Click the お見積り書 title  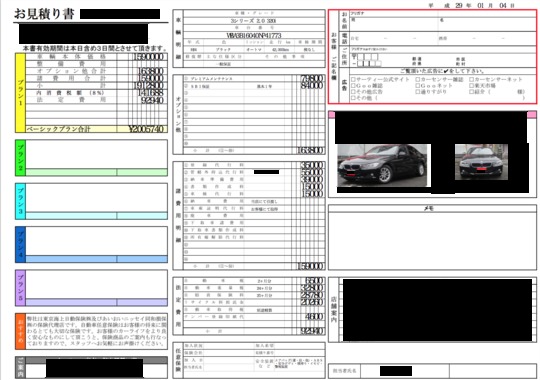coord(44,14)
